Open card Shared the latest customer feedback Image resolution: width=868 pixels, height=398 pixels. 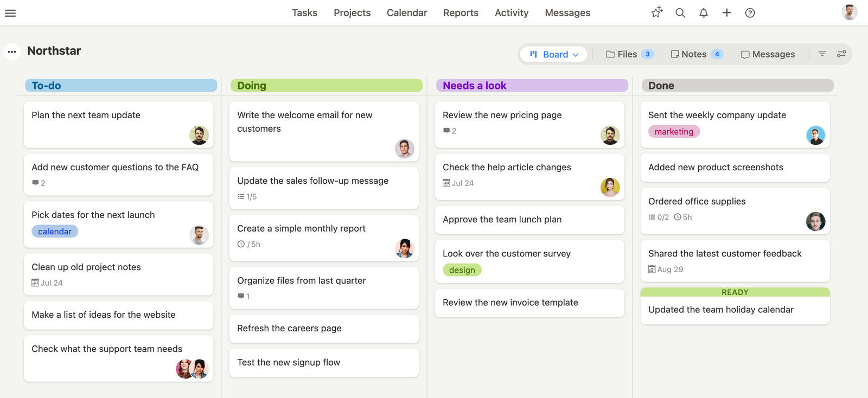point(735,261)
